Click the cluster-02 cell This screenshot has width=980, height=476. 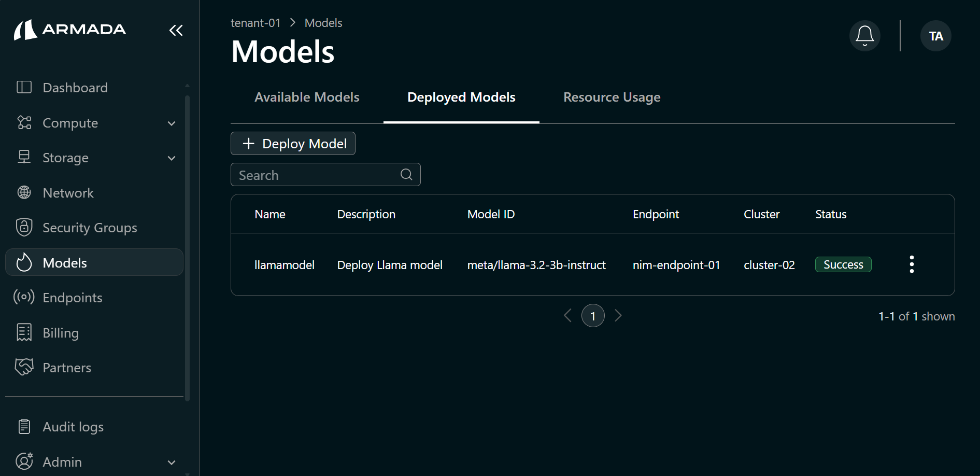pyautogui.click(x=769, y=265)
